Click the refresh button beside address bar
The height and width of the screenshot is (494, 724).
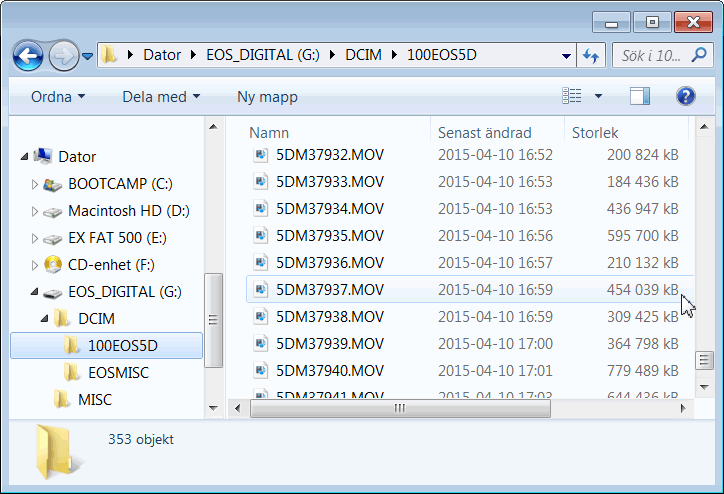pyautogui.click(x=591, y=55)
